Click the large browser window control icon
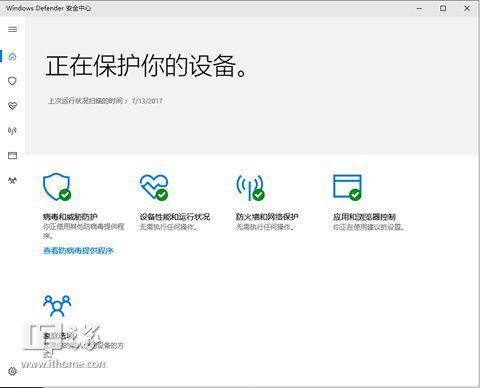 point(347,187)
